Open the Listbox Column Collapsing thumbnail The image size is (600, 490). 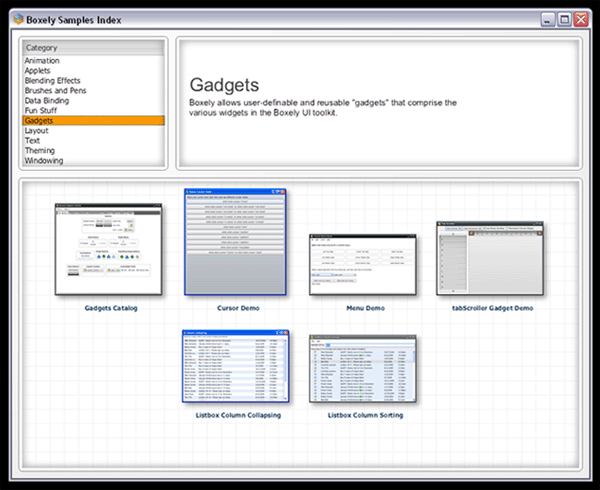click(x=236, y=366)
